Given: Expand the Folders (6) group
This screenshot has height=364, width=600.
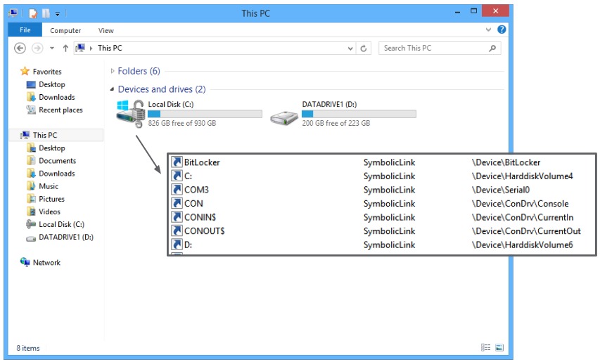Looking at the screenshot, I should point(112,71).
